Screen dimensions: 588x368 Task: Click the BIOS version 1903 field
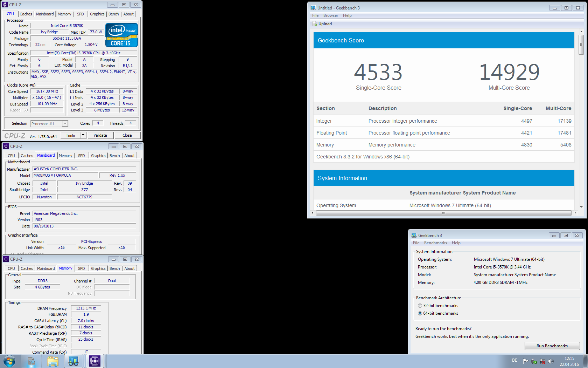click(x=84, y=220)
